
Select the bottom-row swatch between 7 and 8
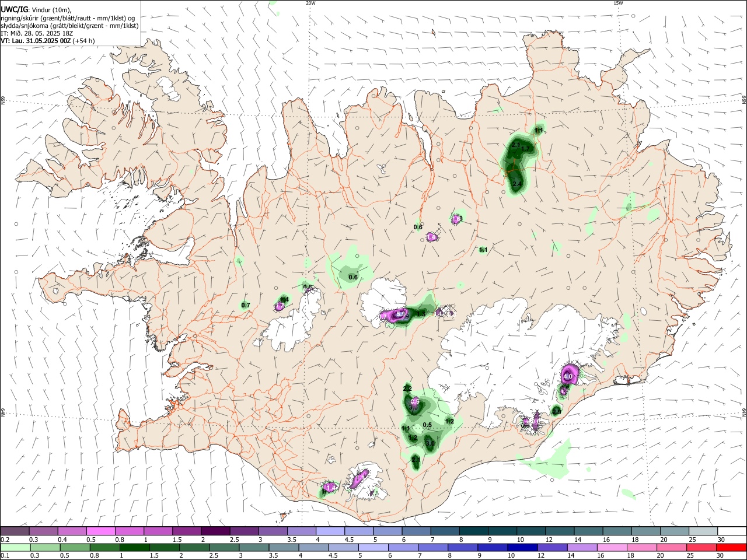click(433, 547)
